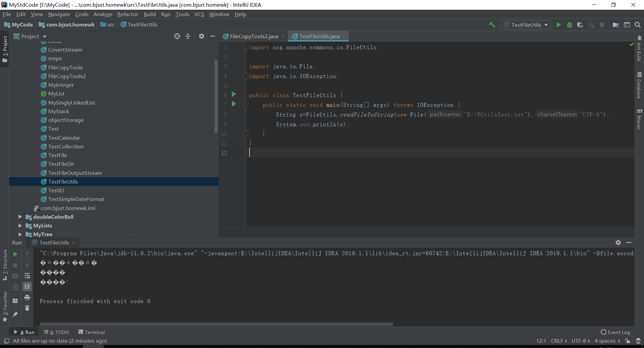Click com.bjsxt.homewk breadcrumb
The width and height of the screenshot is (644, 348).
pos(67,25)
